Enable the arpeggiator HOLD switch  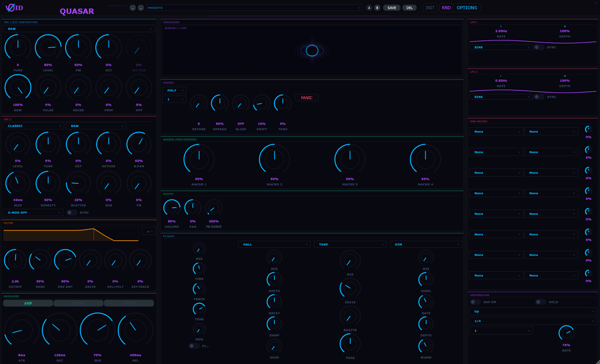pos(541,302)
